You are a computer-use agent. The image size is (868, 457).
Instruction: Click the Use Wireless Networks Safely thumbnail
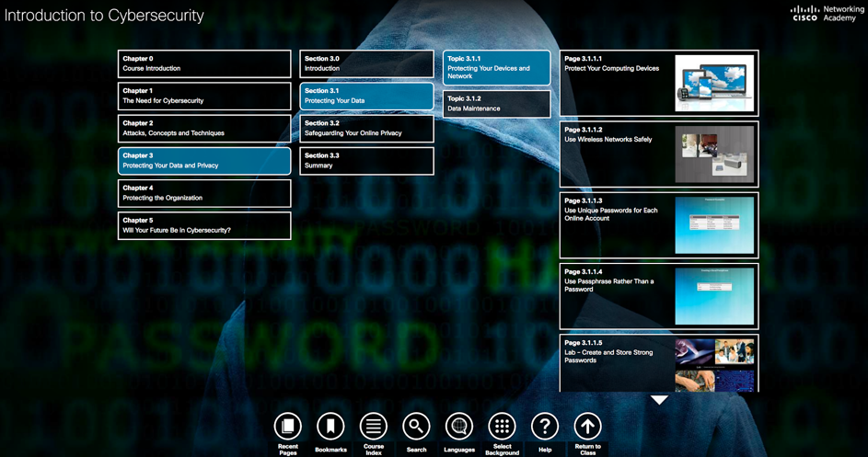click(x=714, y=154)
